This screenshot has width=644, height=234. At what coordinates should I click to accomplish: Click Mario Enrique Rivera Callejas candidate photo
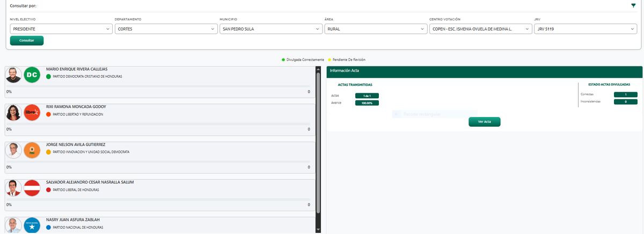tap(13, 75)
